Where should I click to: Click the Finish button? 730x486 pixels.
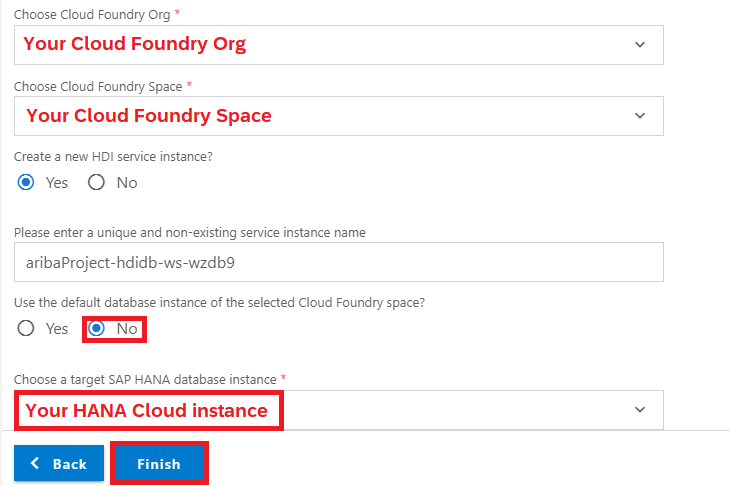click(x=159, y=463)
